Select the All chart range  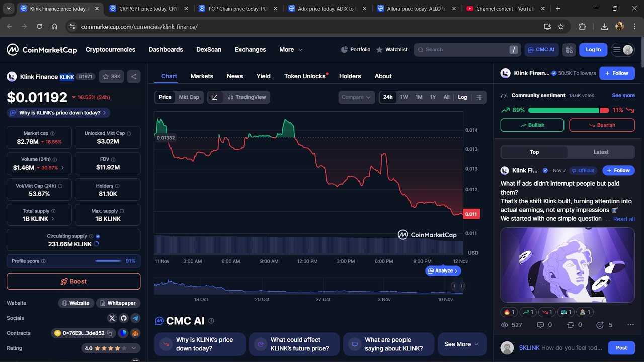(446, 97)
